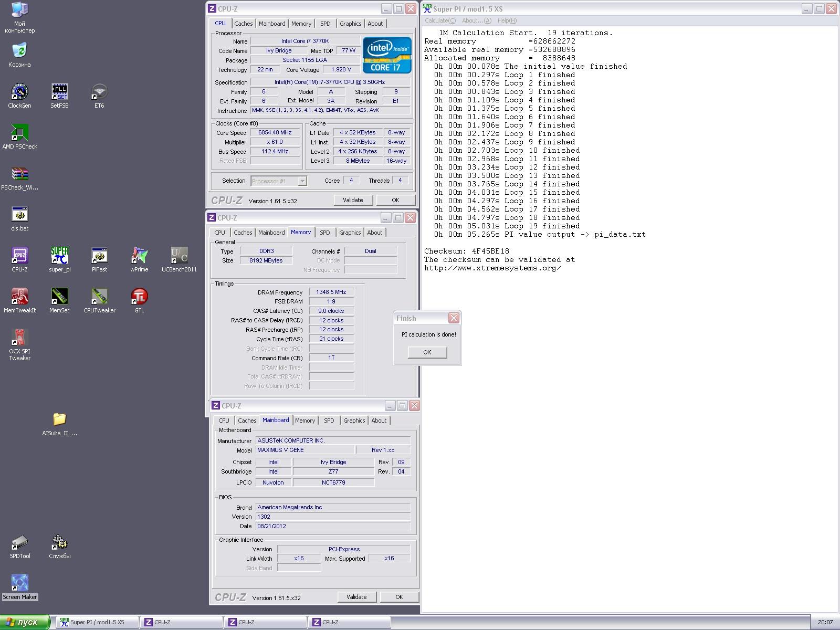Open About menu in Super PI
840x630 pixels.
(477, 20)
